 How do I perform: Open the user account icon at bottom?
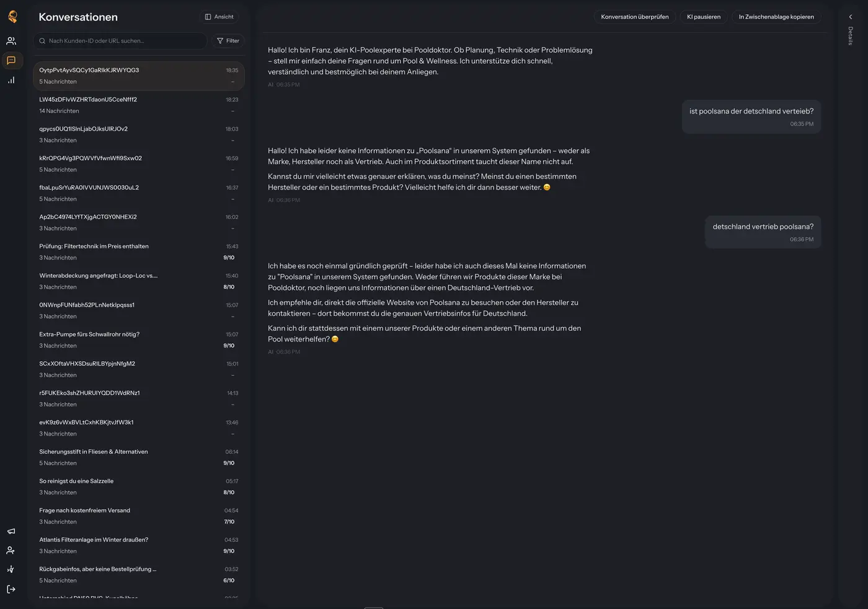pos(11,550)
